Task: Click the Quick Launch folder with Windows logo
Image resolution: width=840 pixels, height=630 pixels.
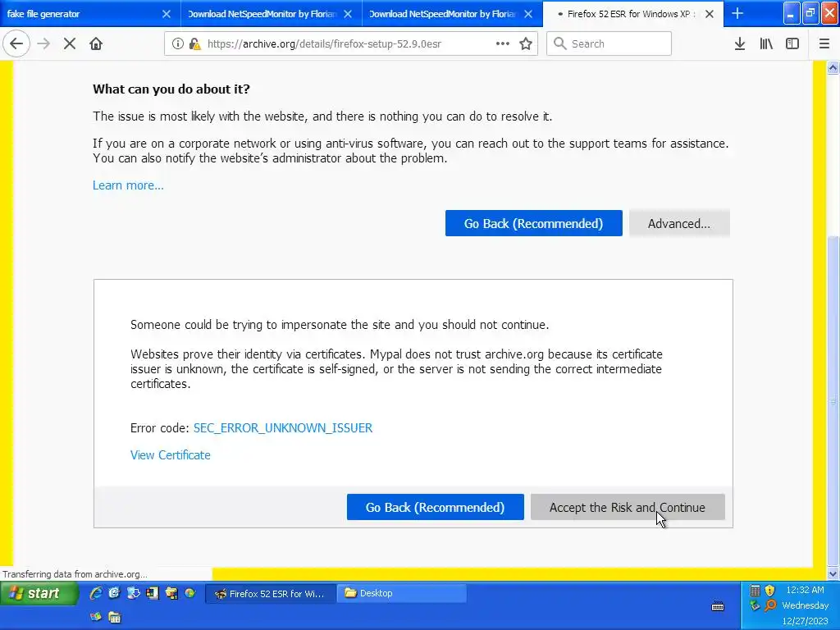Action: point(171,593)
